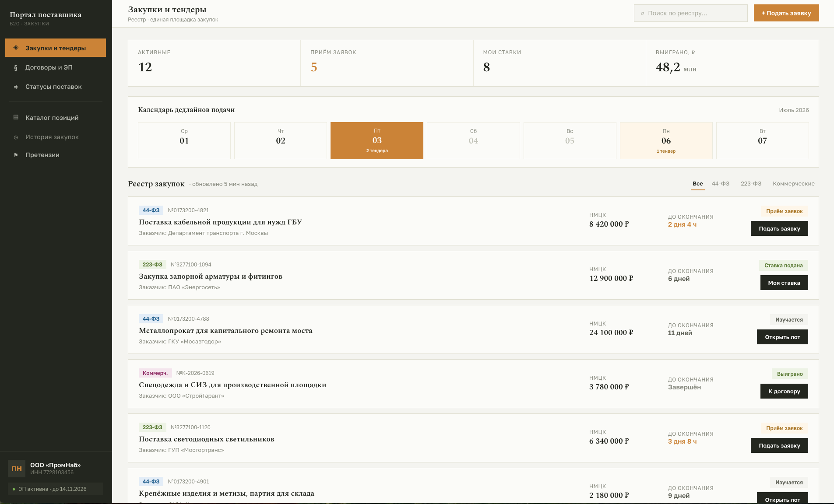Select the Все filter tab

(698, 184)
